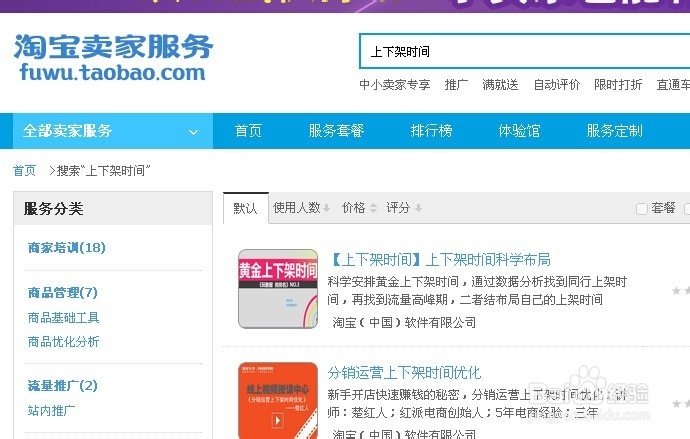Select the 商品基础工具 subcategory
Viewport: 690px width, 439px height.
(63, 318)
